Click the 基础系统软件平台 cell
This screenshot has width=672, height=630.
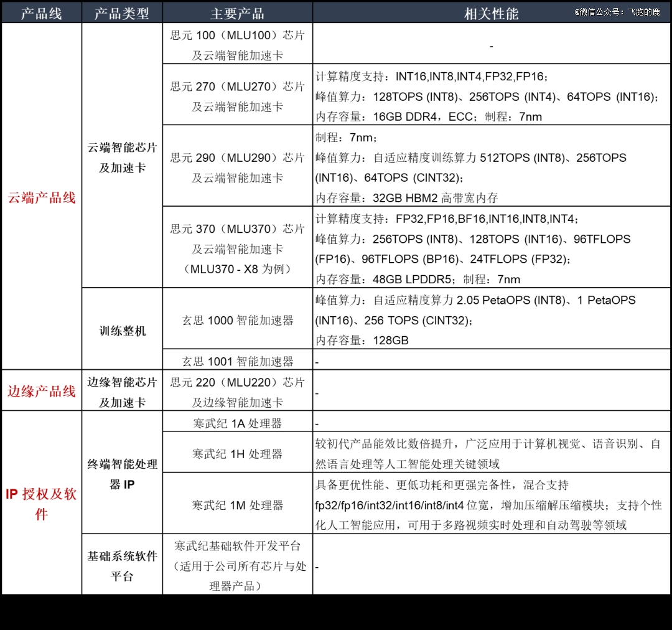(x=122, y=564)
